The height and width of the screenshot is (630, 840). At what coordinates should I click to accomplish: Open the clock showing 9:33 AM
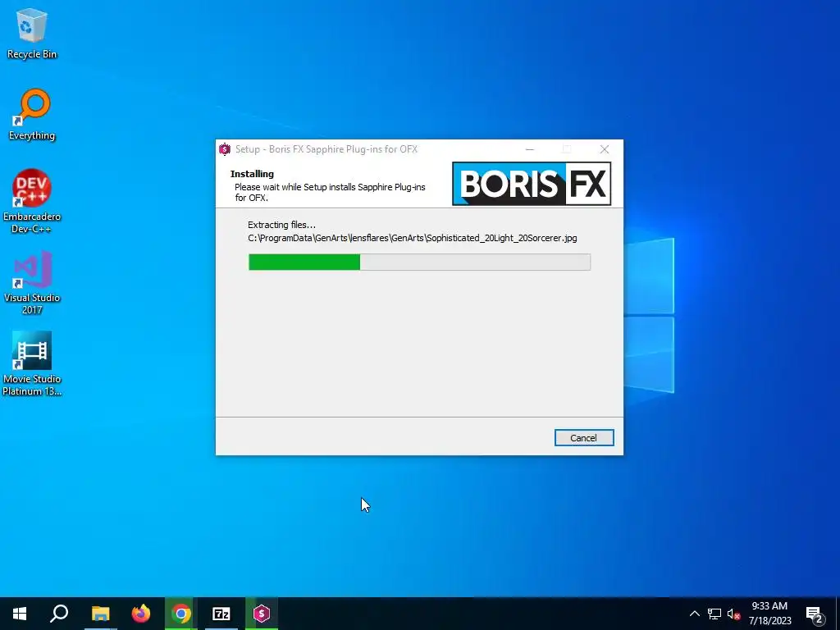[769, 614]
